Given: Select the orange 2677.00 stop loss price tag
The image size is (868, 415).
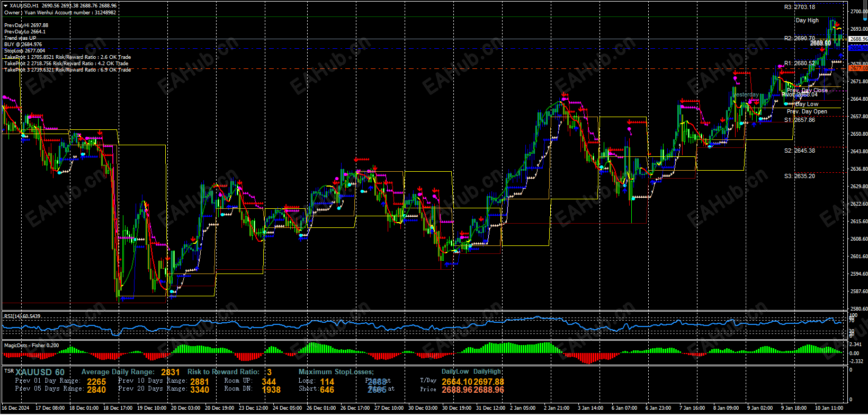Looking at the screenshot, I should pyautogui.click(x=858, y=68).
